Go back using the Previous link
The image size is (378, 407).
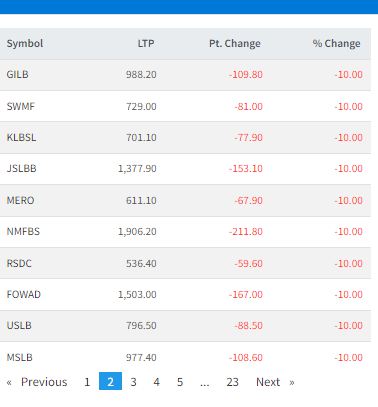[37, 382]
